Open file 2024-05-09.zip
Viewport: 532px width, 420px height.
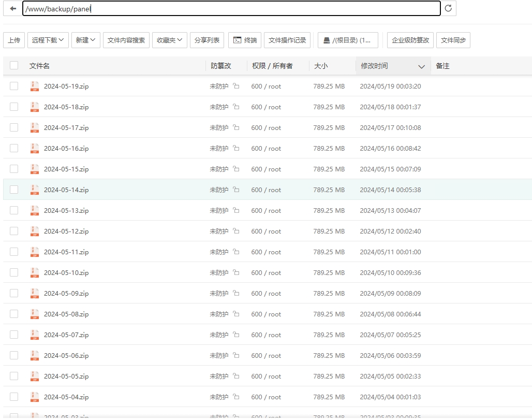[66, 293]
